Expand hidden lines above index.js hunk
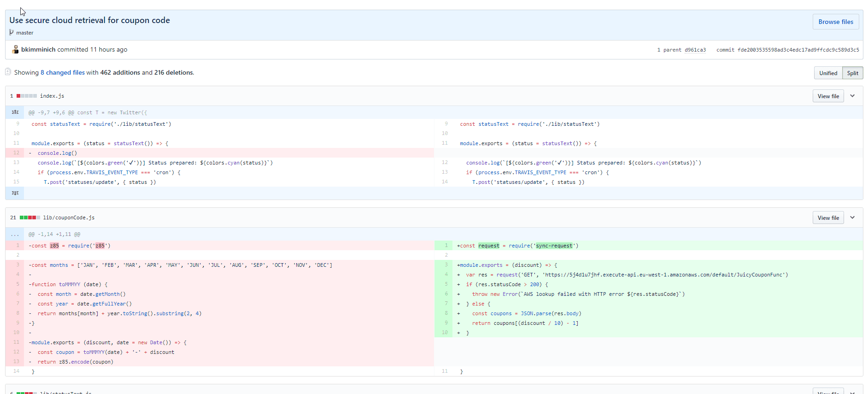 coord(15,112)
